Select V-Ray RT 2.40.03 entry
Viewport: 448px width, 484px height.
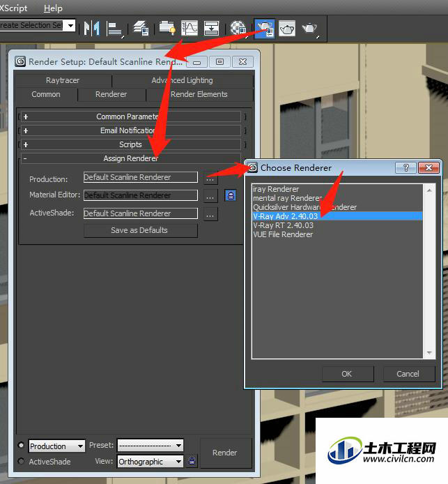[337, 225]
